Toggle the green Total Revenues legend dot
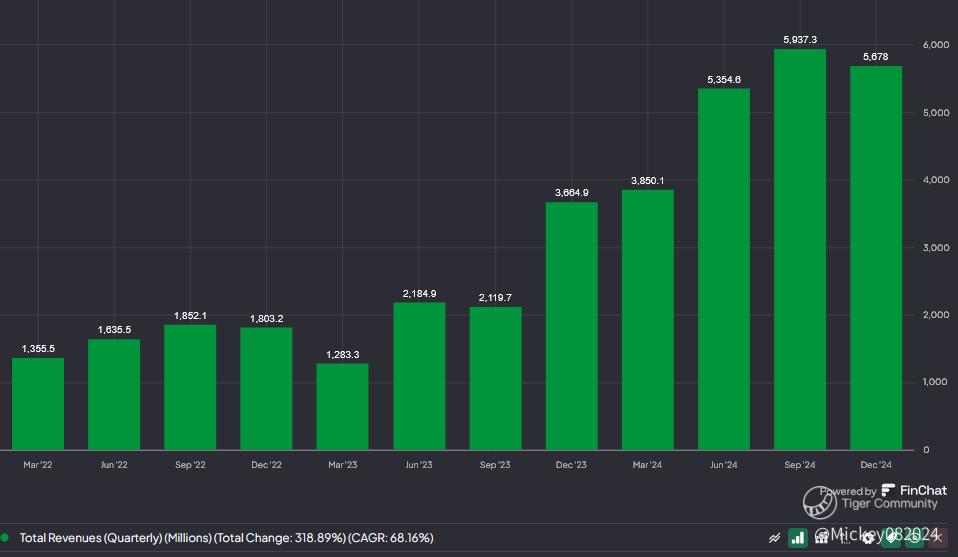958x557 pixels. point(6,538)
